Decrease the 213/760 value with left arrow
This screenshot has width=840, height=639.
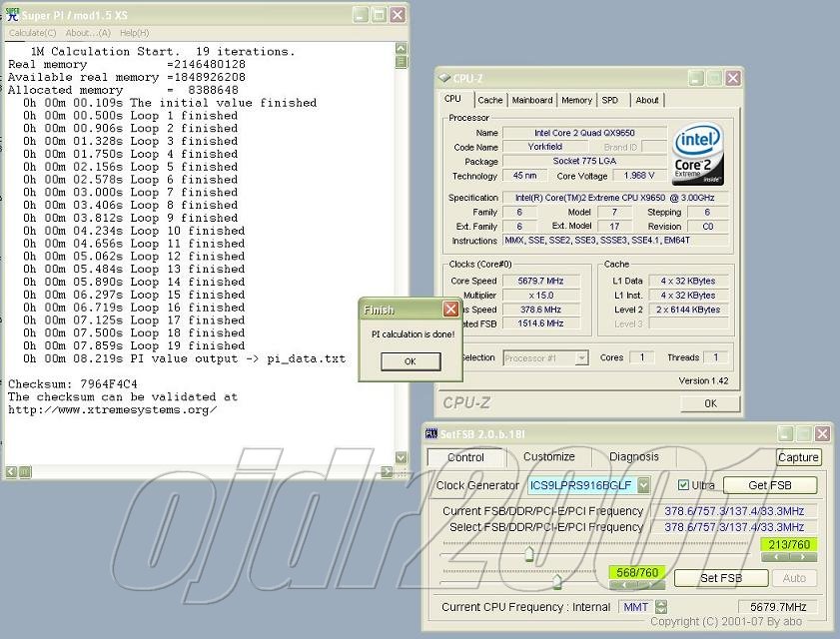(x=776, y=557)
